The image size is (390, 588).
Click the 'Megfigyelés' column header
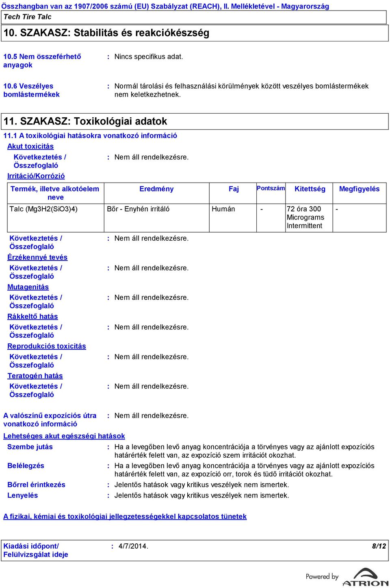359,189
